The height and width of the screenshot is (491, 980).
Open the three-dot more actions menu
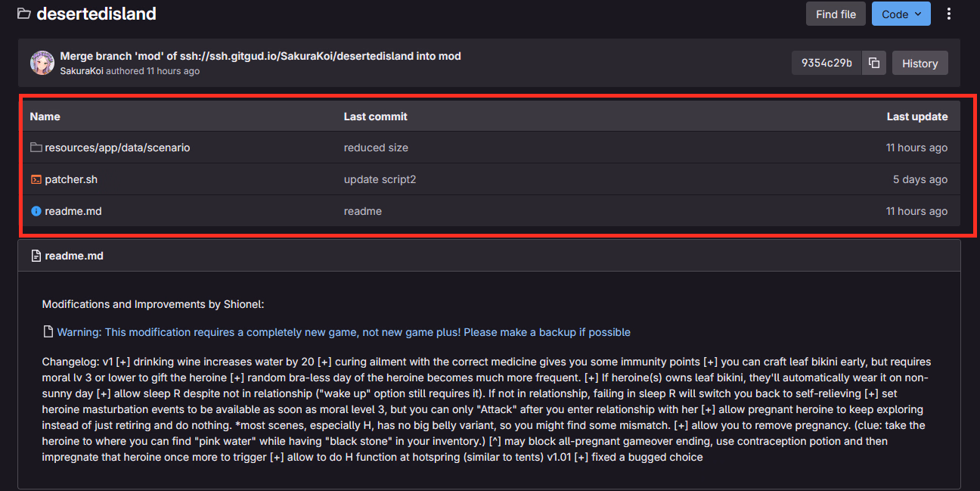point(949,14)
